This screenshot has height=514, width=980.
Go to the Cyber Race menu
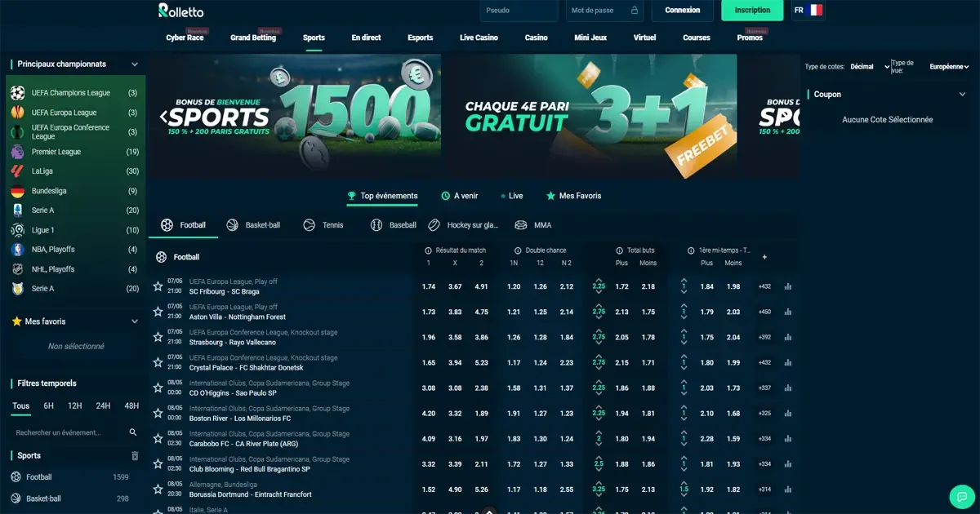pos(185,38)
